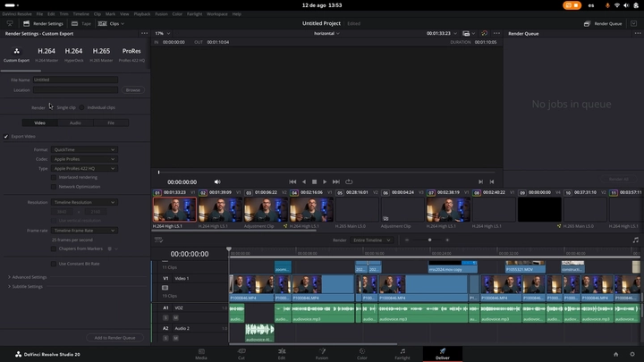
Task: Open the Media page
Action: [x=201, y=354]
